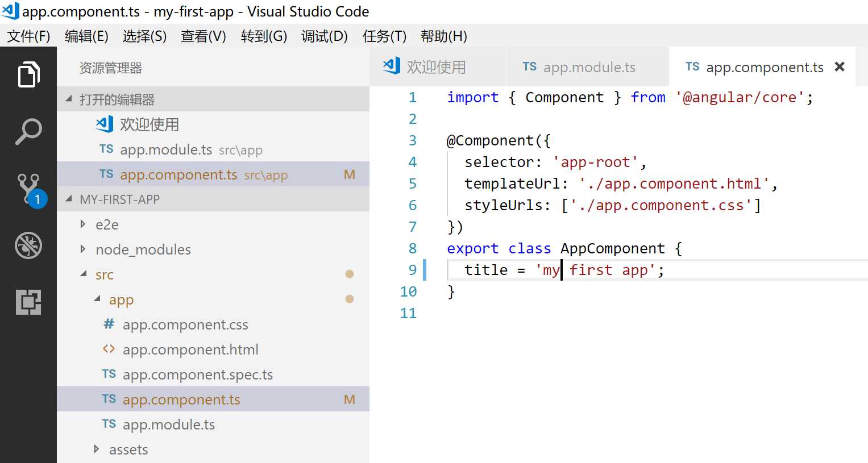
Task: Select the app.component.ts editor tab
Action: (763, 66)
